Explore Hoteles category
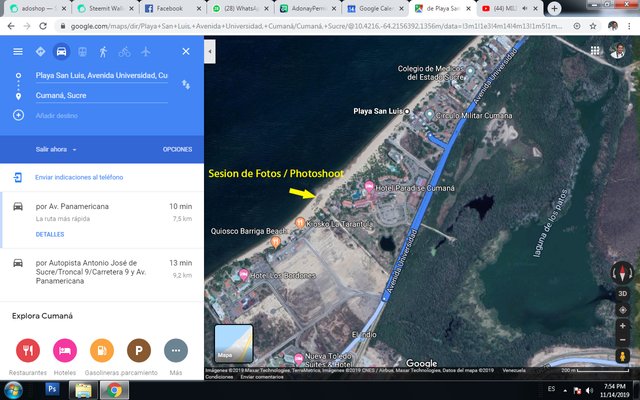The image size is (640, 400). tap(65, 350)
